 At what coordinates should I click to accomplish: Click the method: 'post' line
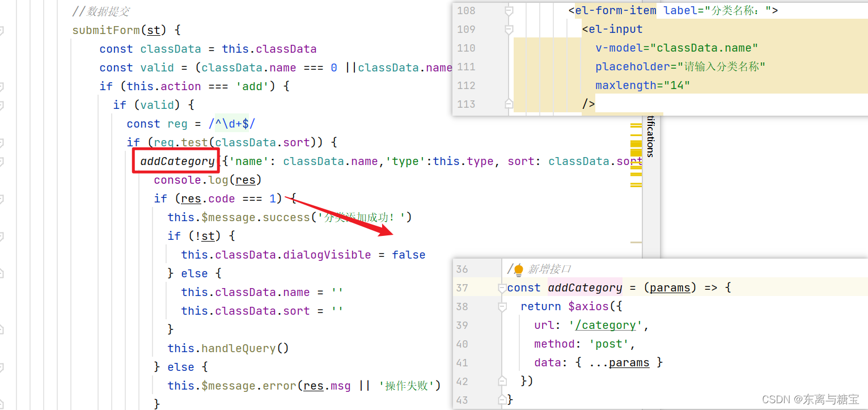(x=585, y=344)
